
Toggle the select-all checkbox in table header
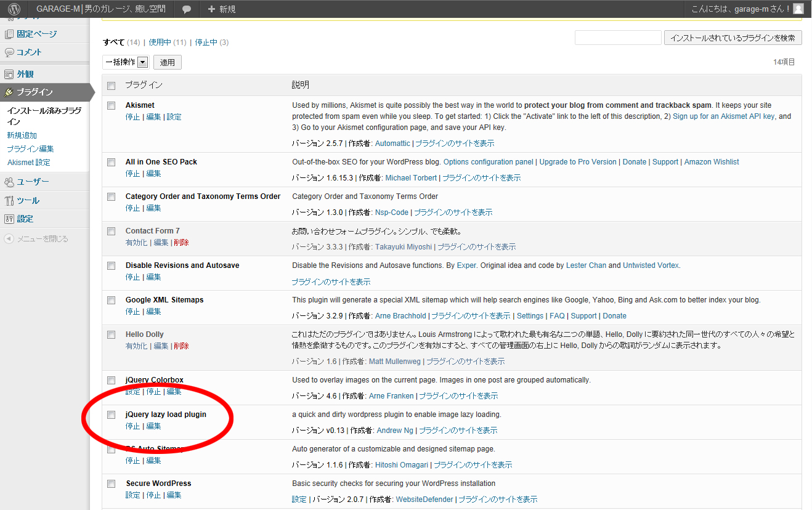pos(112,86)
